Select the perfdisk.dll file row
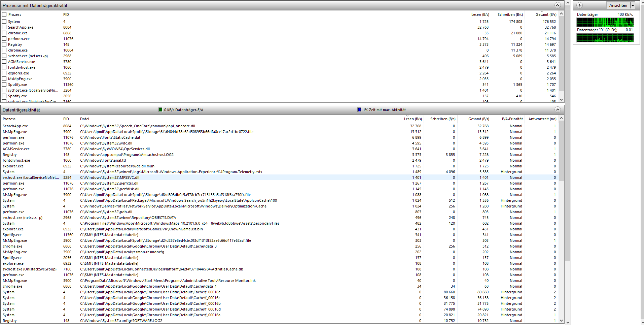This screenshot has width=644, height=325. tap(279, 189)
